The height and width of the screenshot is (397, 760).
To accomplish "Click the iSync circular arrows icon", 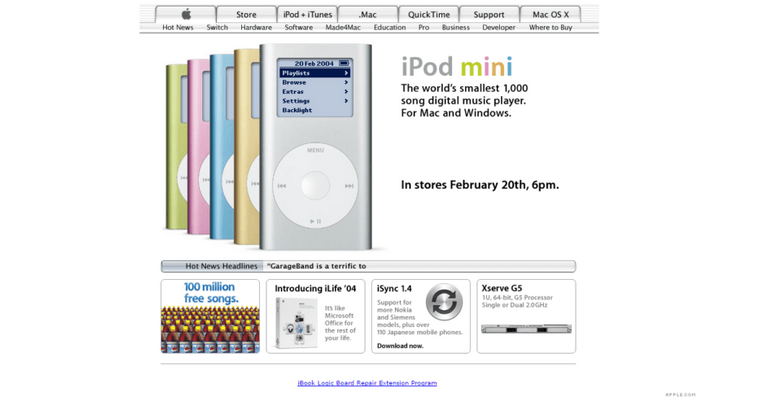I will tap(444, 302).
